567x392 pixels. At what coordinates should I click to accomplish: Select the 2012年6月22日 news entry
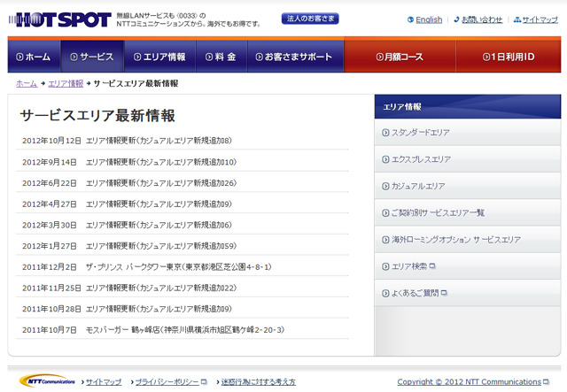pyautogui.click(x=183, y=183)
